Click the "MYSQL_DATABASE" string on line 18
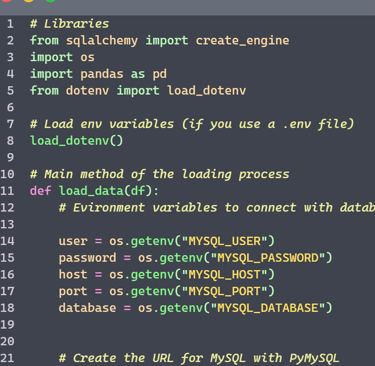Viewport: 375px width, 366px height. coord(268,308)
